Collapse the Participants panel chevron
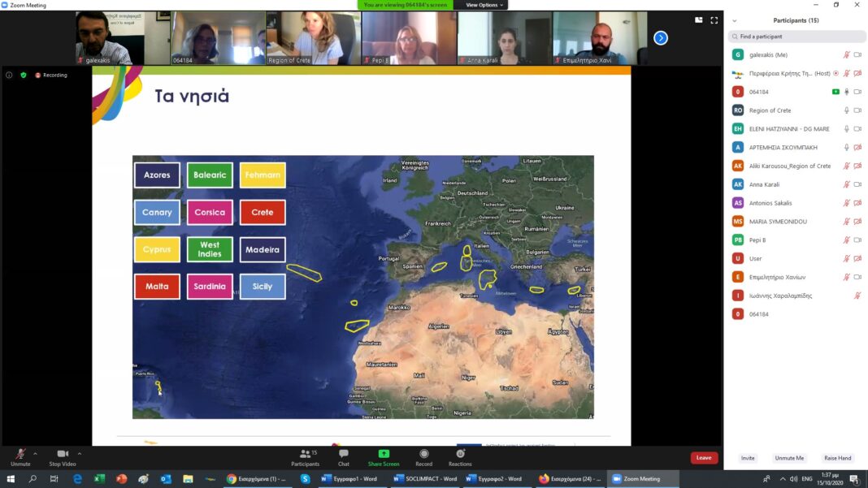Image resolution: width=868 pixels, height=488 pixels. click(x=735, y=20)
